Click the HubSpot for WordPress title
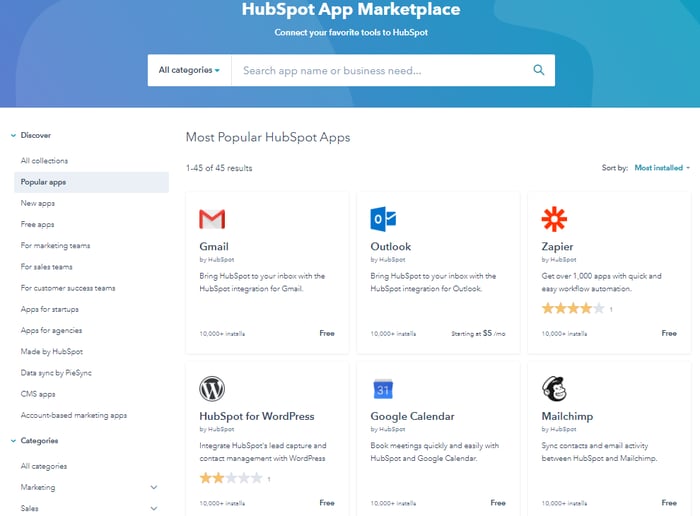The height and width of the screenshot is (516, 700). [257, 416]
